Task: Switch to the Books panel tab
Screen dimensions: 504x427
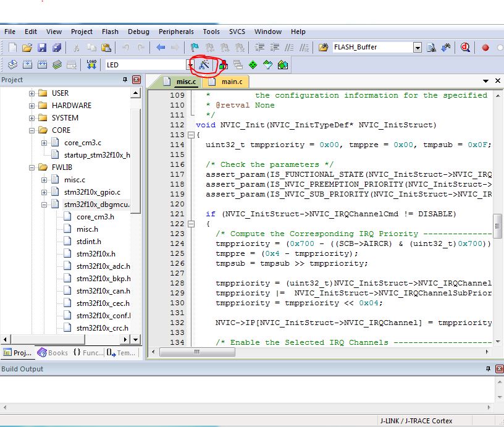Action: pos(53,353)
